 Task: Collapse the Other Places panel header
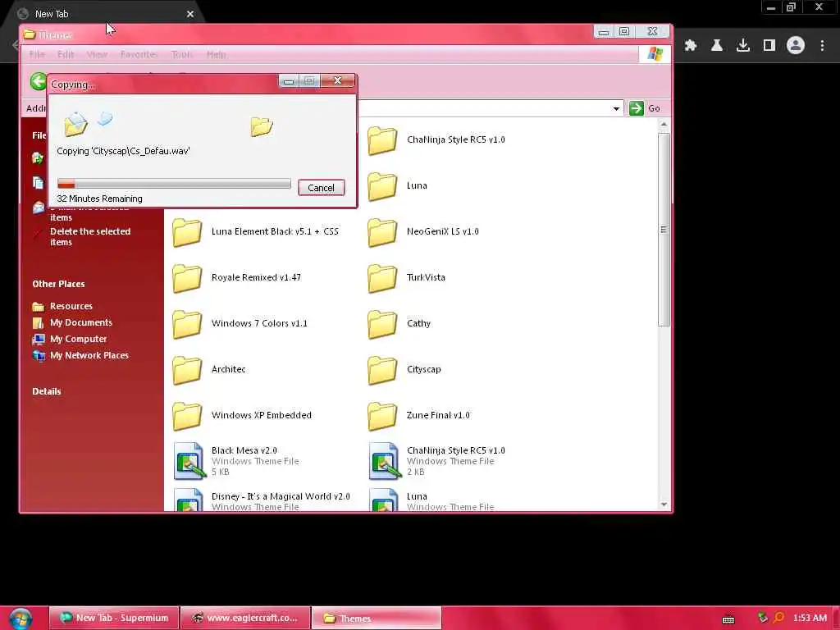pos(58,284)
